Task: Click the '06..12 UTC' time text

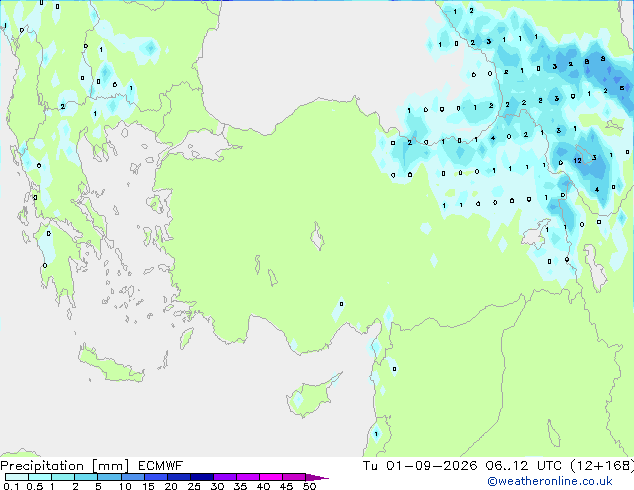Action: click(523, 466)
